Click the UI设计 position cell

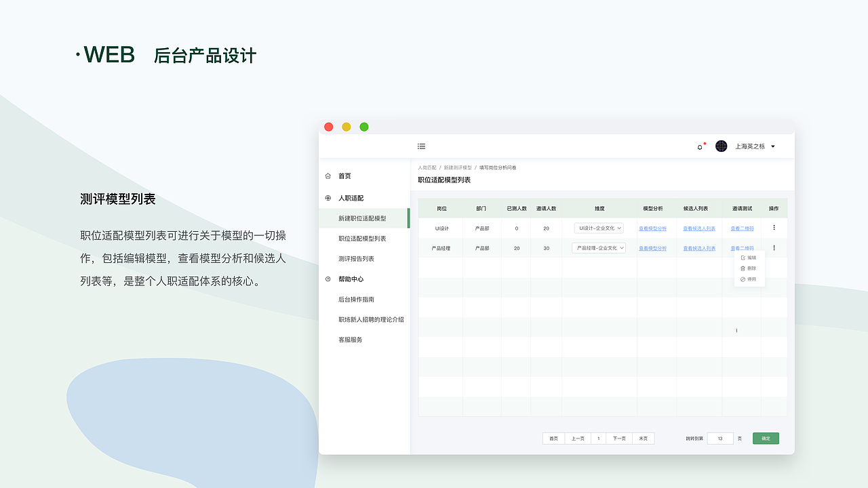[442, 228]
